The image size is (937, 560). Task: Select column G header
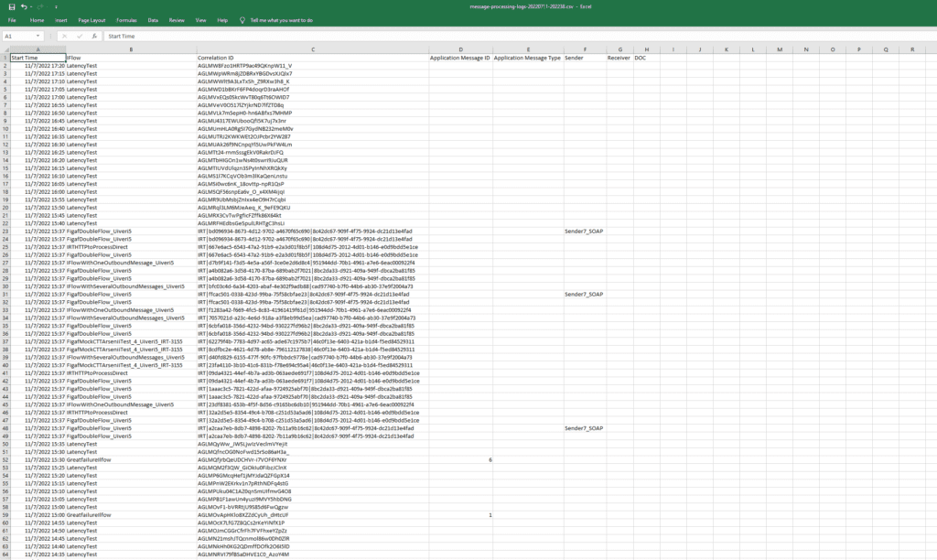[619, 49]
